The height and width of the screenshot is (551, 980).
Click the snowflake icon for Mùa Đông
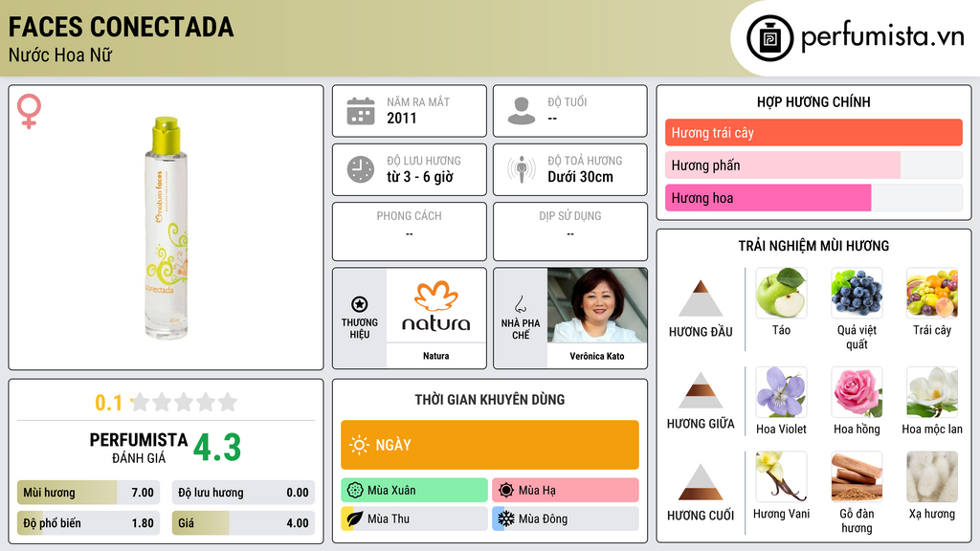click(506, 518)
